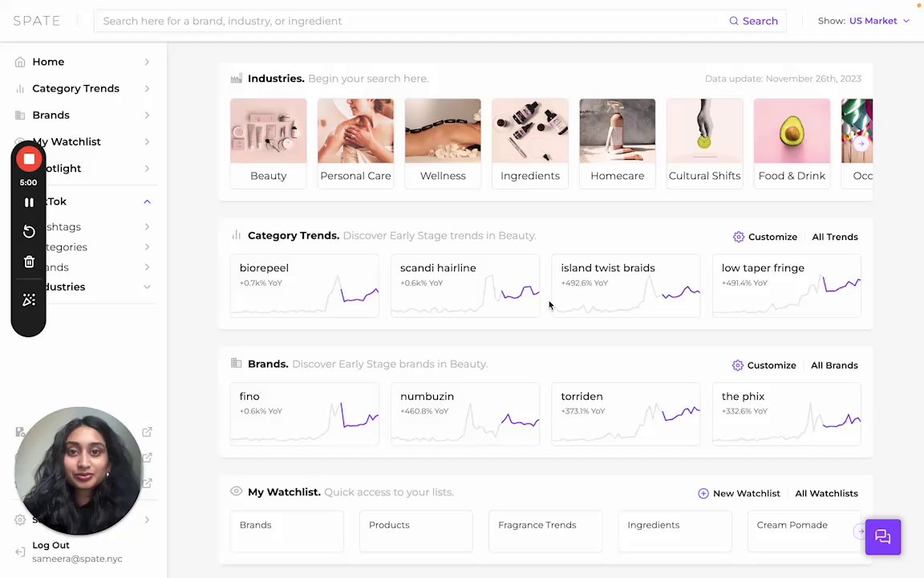Click the Home icon in sidebar
The image size is (924, 578).
[20, 62]
